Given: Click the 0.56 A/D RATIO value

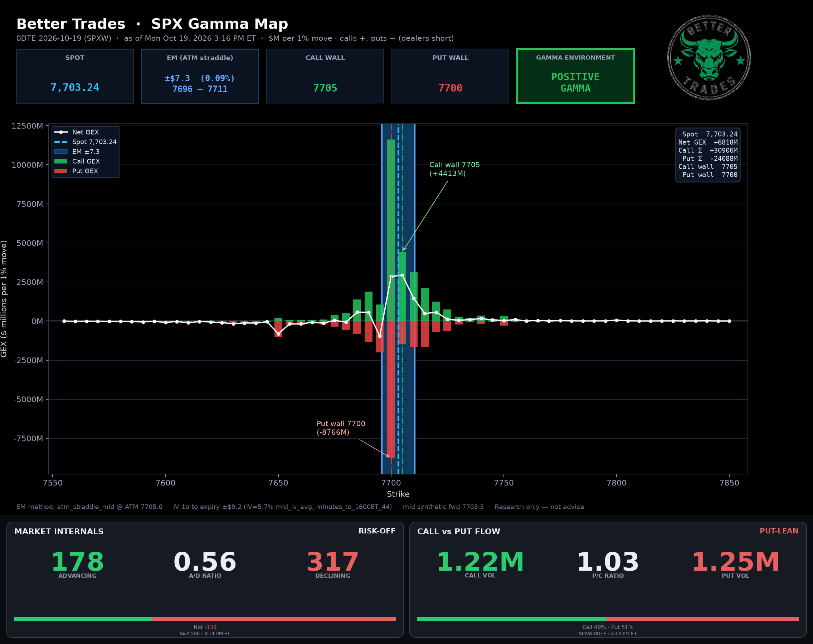Looking at the screenshot, I should coord(205,562).
